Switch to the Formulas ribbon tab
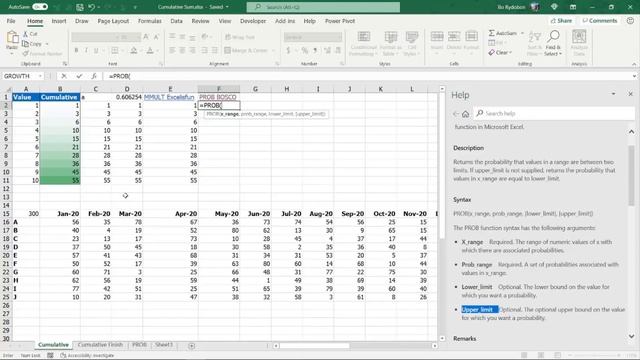Image resolution: width=640 pixels, height=360 pixels. tap(149, 21)
